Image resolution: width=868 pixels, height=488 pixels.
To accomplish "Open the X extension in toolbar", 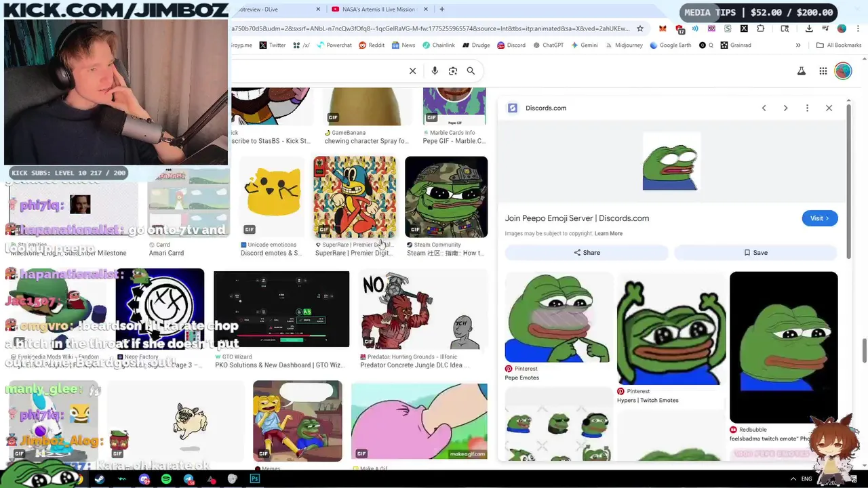I will tap(744, 28).
